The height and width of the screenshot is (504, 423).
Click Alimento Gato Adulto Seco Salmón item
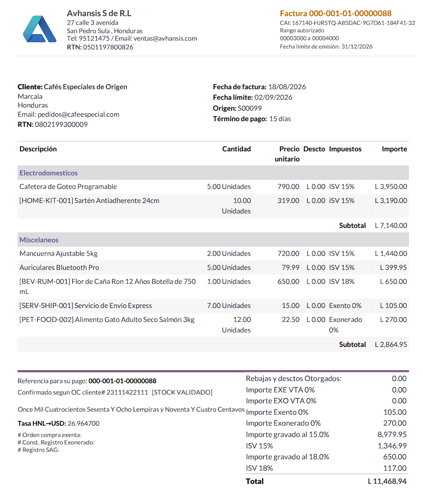[107, 320]
